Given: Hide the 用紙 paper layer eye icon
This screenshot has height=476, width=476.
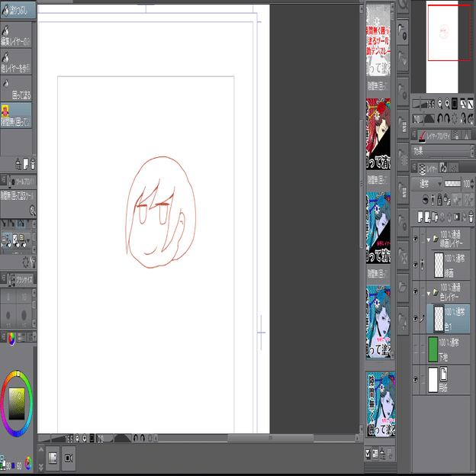Looking at the screenshot, I should tap(415, 379).
